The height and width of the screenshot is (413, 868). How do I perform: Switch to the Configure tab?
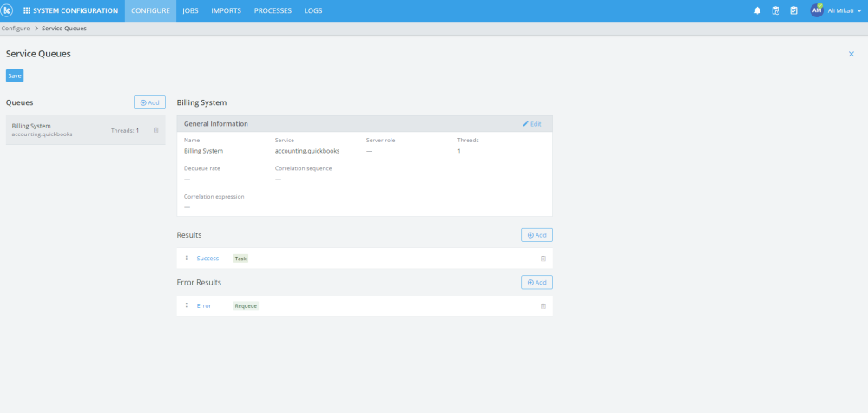[x=150, y=10]
